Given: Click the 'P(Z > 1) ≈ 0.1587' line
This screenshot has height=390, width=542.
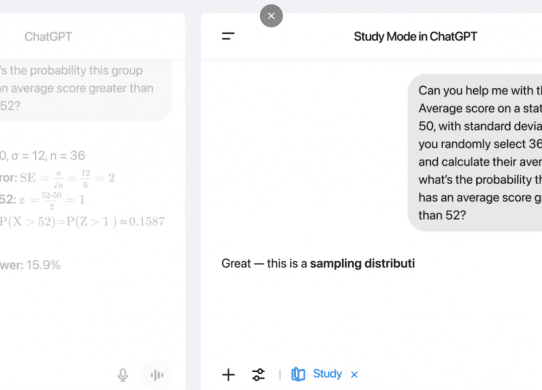Looking at the screenshot, I should pyautogui.click(x=82, y=222).
